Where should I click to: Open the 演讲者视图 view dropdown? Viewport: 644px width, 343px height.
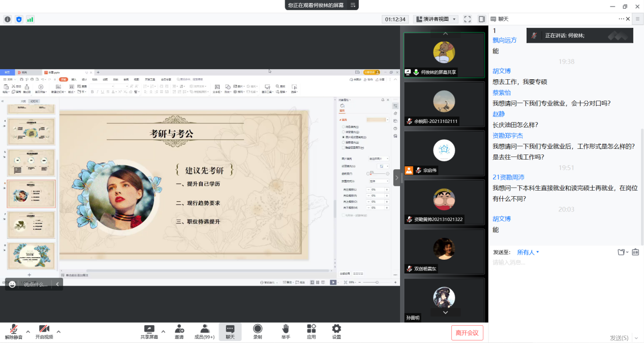click(x=436, y=19)
